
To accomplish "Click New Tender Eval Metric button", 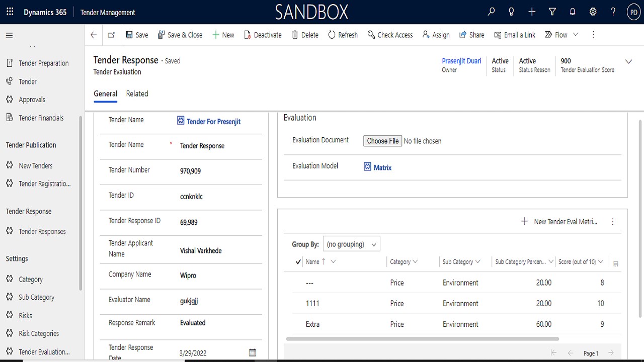I will 559,221.
